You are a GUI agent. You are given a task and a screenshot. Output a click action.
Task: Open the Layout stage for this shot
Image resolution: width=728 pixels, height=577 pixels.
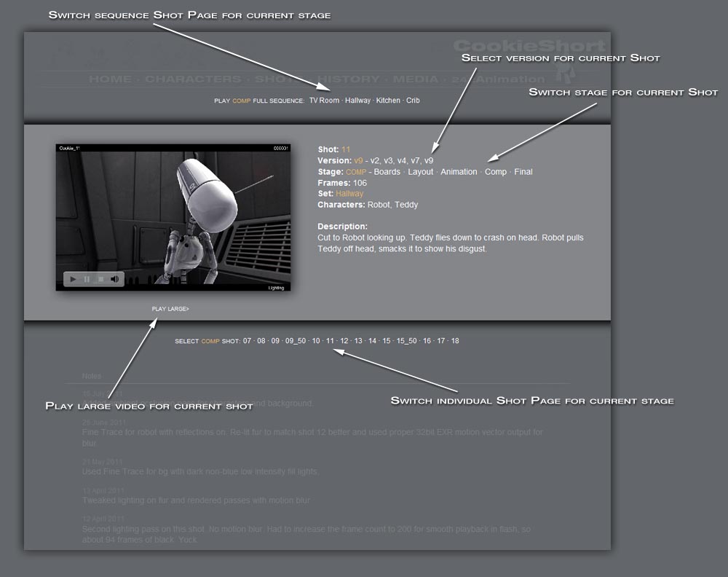click(x=420, y=172)
